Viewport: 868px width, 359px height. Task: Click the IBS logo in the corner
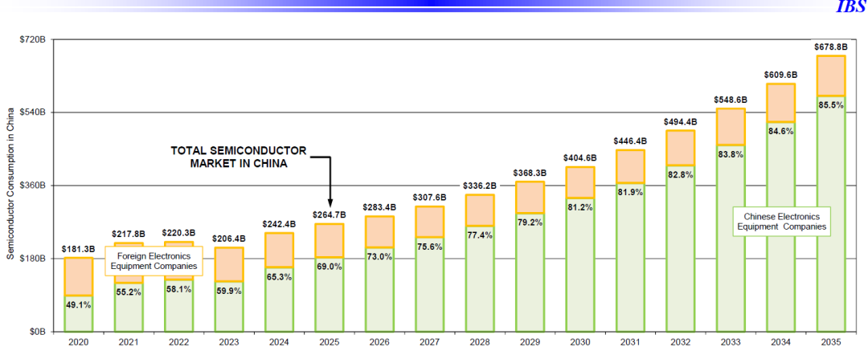[x=850, y=7]
